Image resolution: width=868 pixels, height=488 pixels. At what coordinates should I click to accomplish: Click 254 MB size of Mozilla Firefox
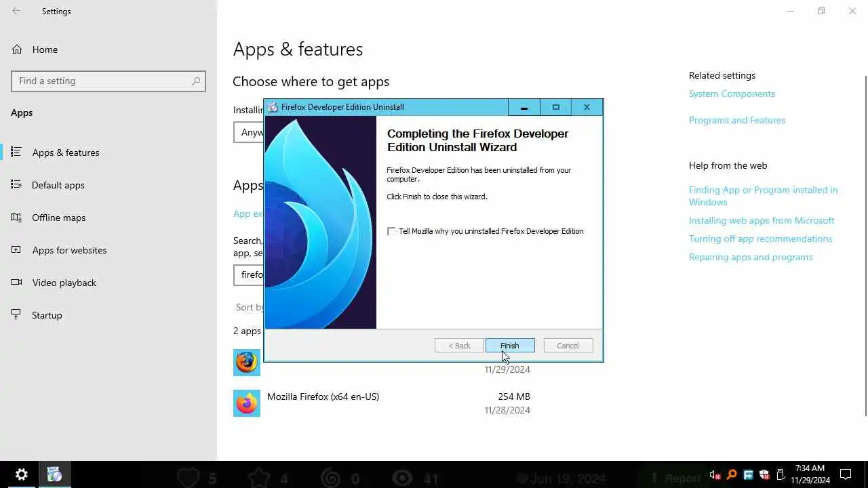point(514,396)
